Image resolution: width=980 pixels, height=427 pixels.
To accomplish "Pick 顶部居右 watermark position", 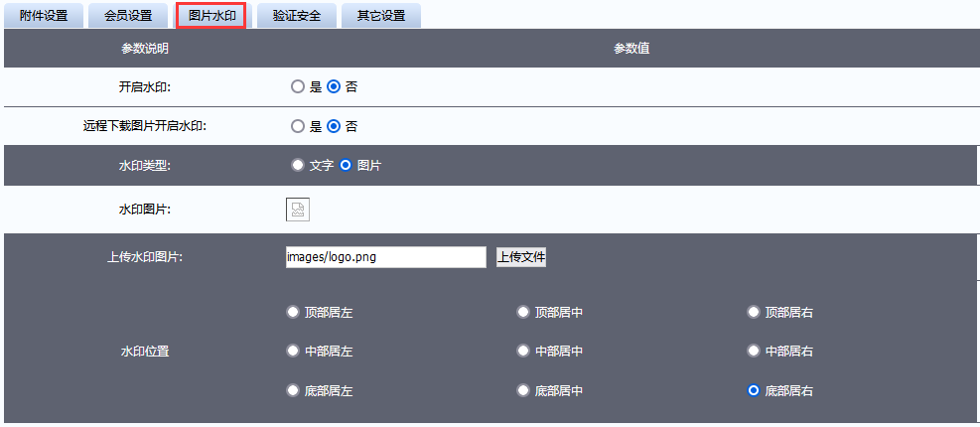I will click(754, 312).
